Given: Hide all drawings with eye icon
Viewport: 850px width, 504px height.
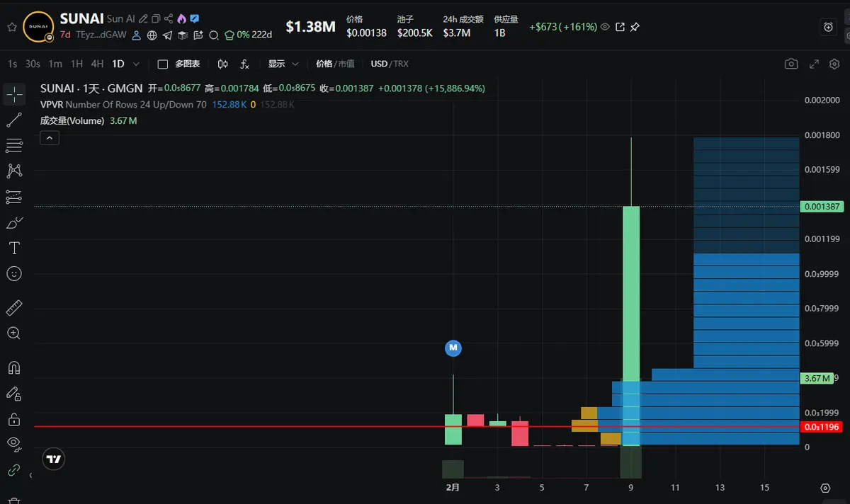Looking at the screenshot, I should pyautogui.click(x=14, y=444).
